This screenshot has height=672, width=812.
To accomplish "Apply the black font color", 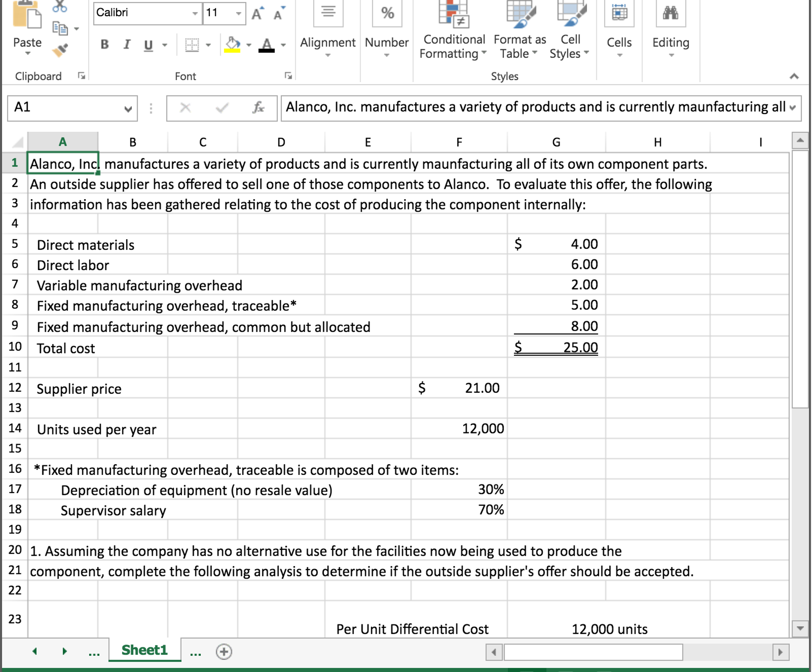I will pos(267,45).
